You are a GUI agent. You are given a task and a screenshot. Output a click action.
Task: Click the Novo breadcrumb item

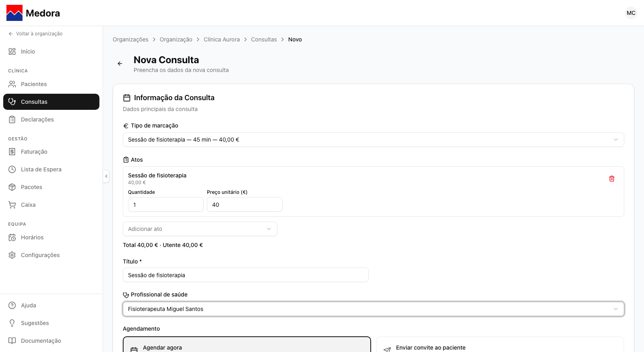point(295,39)
